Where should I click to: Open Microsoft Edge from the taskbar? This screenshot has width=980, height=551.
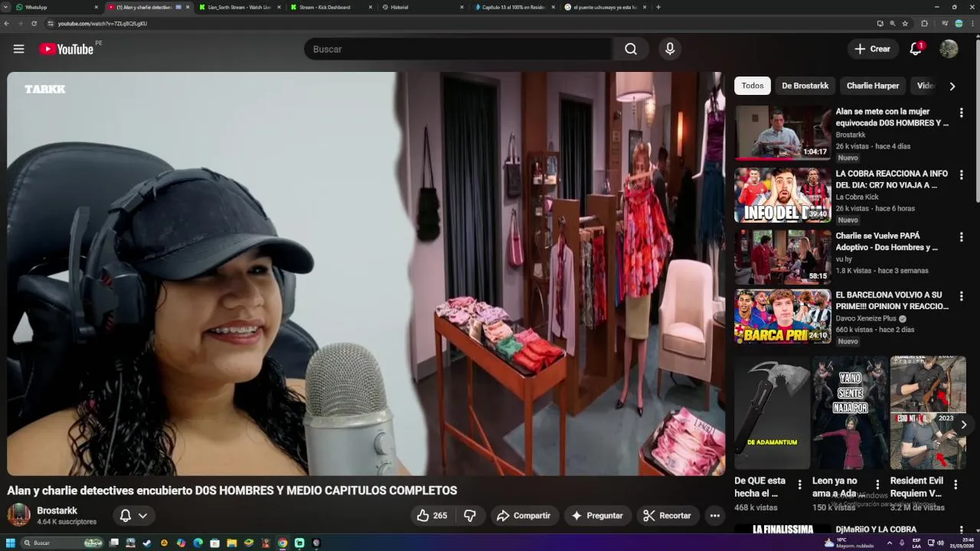[198, 543]
